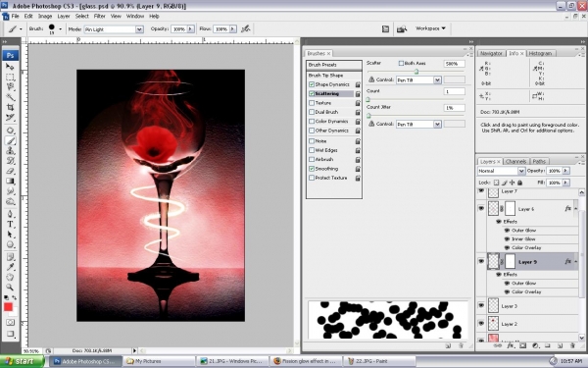
Task: Hide Inner Glow effect on Layer 6
Action: [x=507, y=238]
